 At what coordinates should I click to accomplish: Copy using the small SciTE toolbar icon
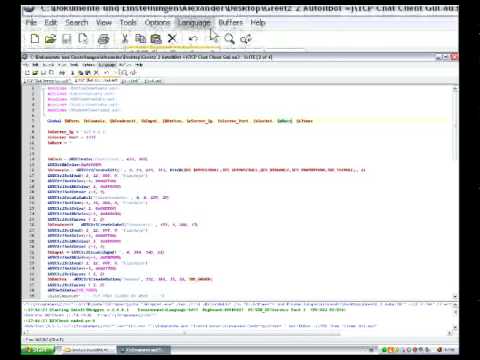(81, 72)
